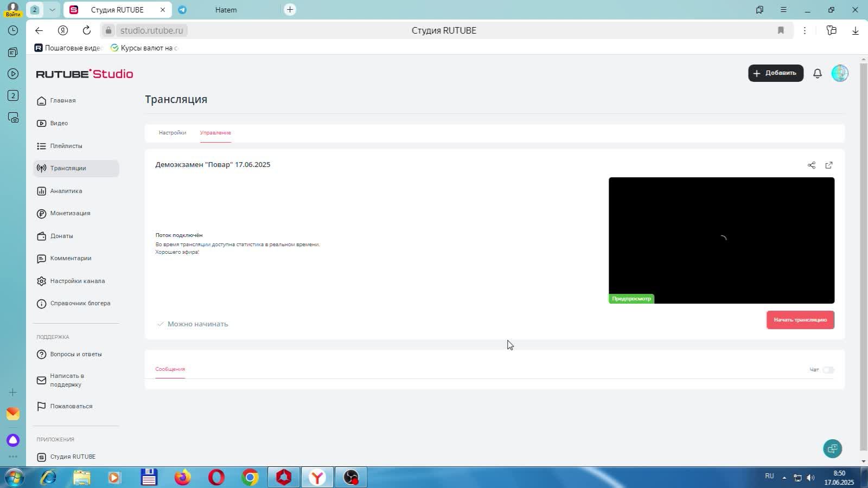Viewport: 868px width, 488px height.
Task: Click the broadcast preview video player
Action: (722, 240)
